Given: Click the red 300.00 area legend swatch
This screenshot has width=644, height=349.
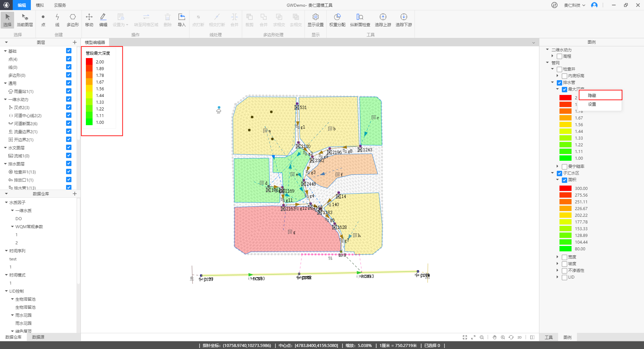Looking at the screenshot, I should click(565, 188).
